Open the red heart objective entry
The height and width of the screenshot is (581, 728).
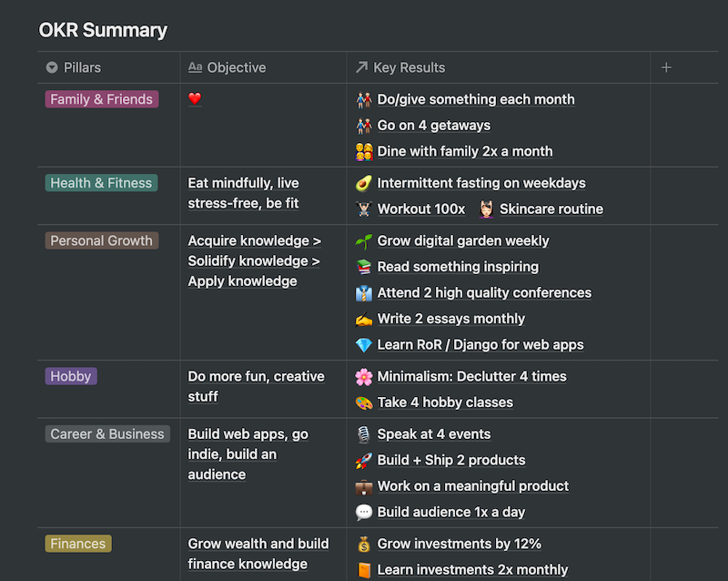click(x=195, y=98)
